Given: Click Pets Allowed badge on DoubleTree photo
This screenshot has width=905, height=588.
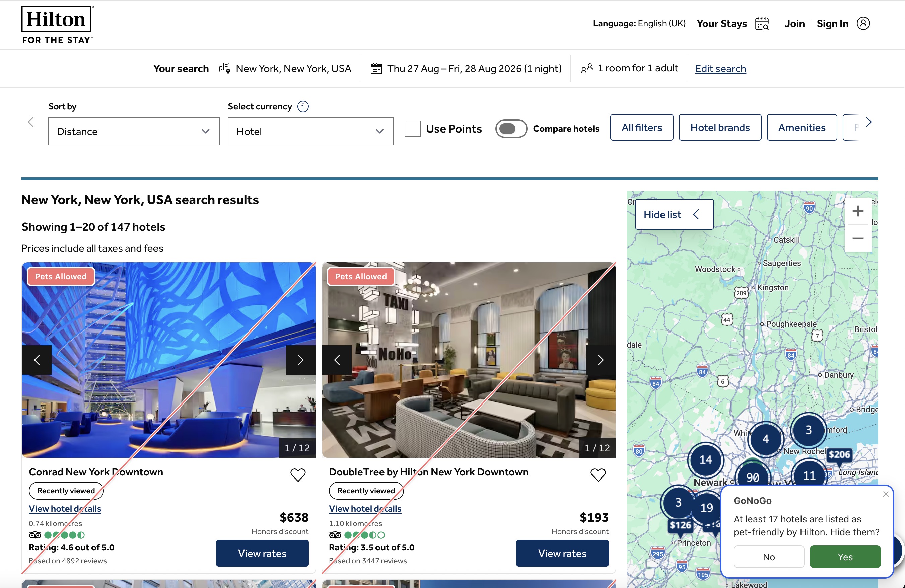Looking at the screenshot, I should point(361,276).
